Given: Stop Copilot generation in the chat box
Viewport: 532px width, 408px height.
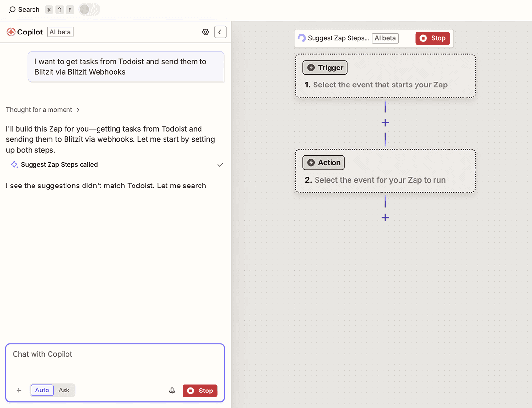Looking at the screenshot, I should (x=200, y=391).
